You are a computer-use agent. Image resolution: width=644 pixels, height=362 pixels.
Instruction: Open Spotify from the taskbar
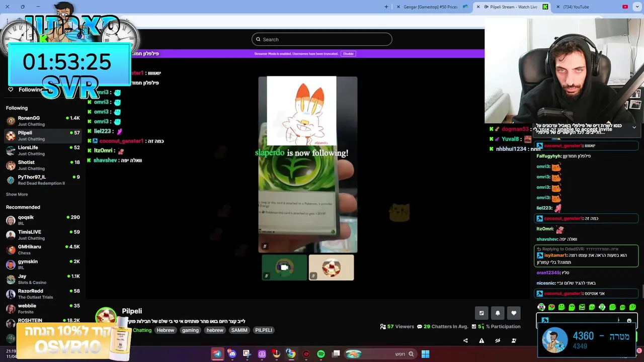click(x=321, y=354)
